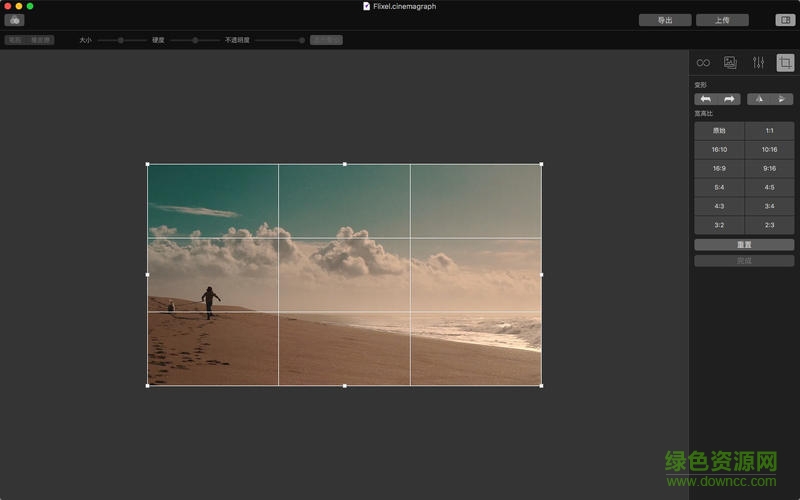Open the adjustments sliders panel icon
The width and height of the screenshot is (800, 500).
(758, 62)
